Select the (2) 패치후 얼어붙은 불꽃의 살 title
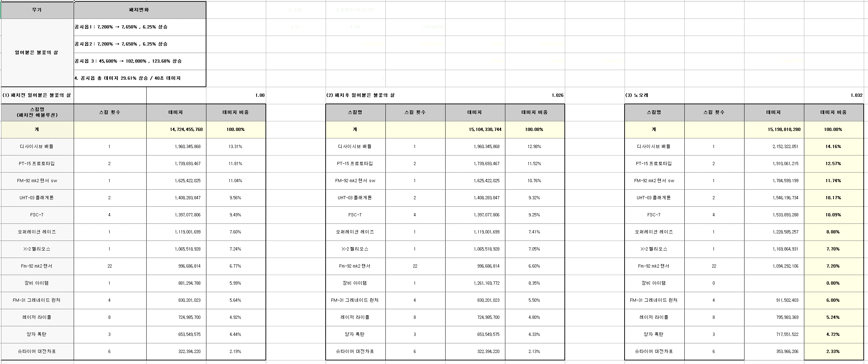The height and width of the screenshot is (364, 868). [x=360, y=95]
